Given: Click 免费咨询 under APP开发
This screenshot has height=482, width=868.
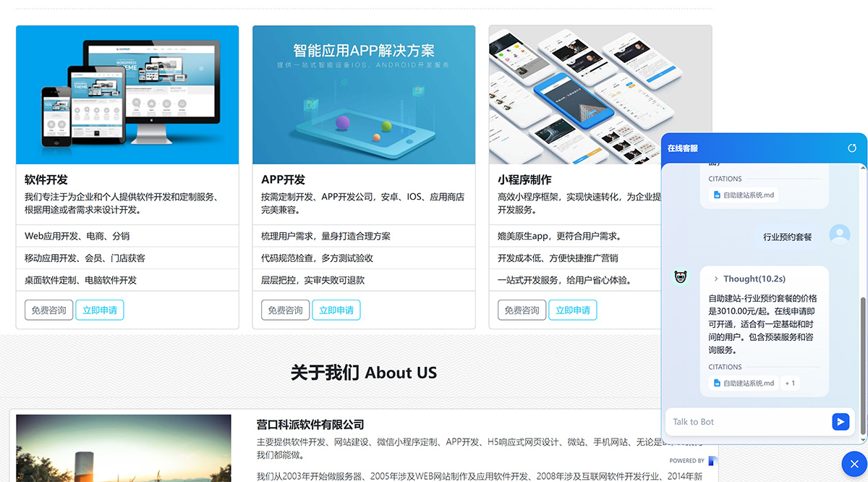Looking at the screenshot, I should click(x=285, y=310).
